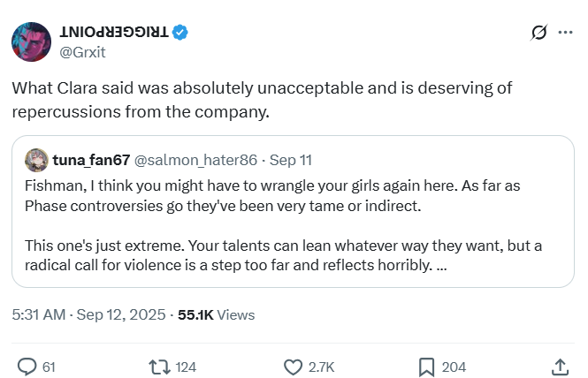Screen dimensions: 588x378
Task: Click the 5:31 AM Sep 12, 2025 timestamp
Action: (x=85, y=314)
